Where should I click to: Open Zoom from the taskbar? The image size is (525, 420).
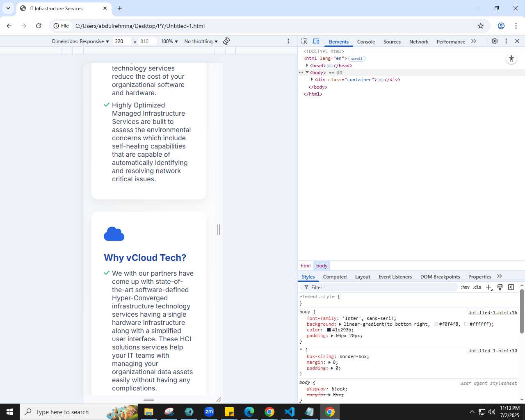pos(209,412)
